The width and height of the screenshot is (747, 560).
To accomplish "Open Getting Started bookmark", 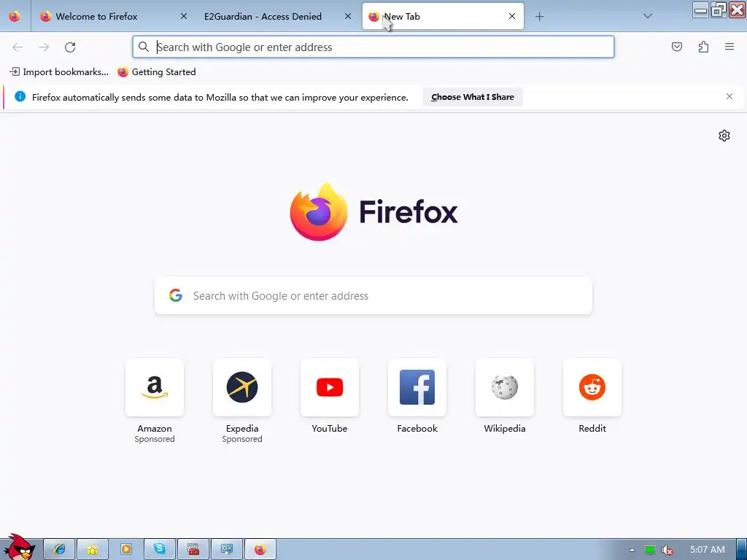I will tap(157, 72).
